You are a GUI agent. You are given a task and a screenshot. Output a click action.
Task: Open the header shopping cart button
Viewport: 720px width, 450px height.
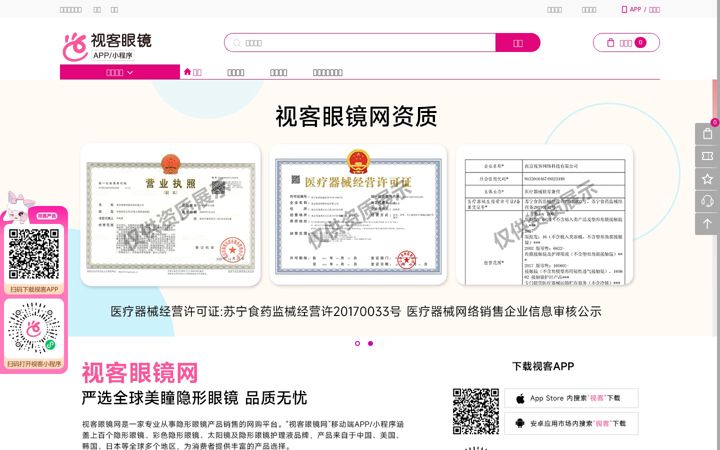pyautogui.click(x=626, y=43)
